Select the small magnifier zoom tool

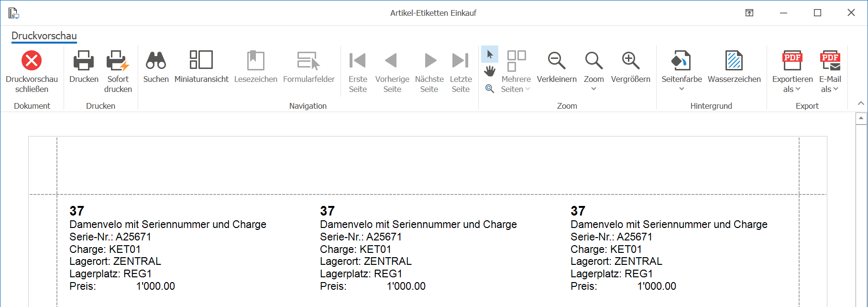tap(490, 89)
